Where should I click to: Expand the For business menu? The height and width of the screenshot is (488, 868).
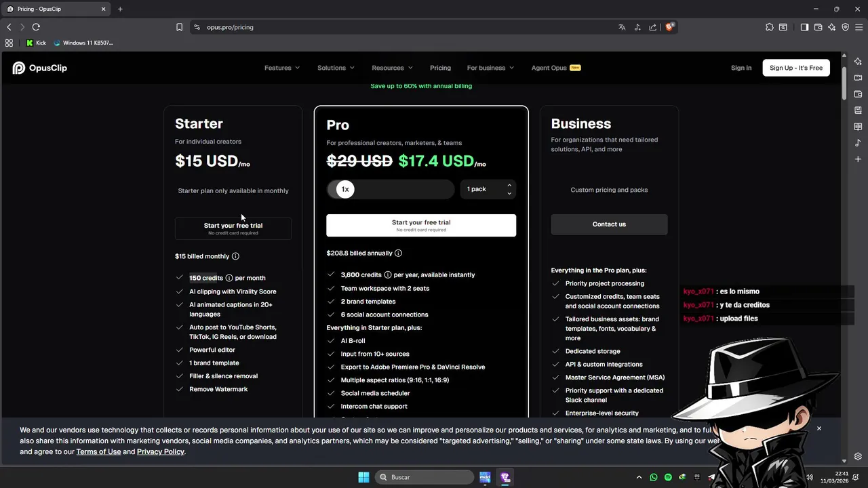490,68
